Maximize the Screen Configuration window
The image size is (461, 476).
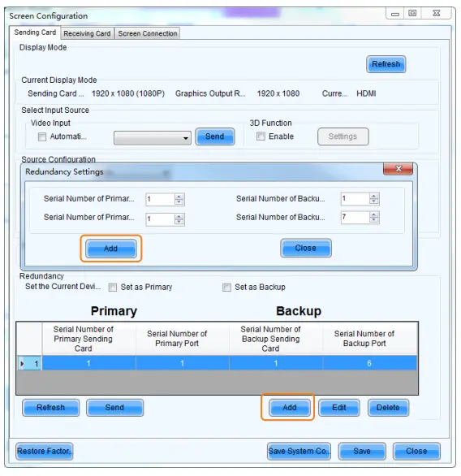(x=412, y=13)
